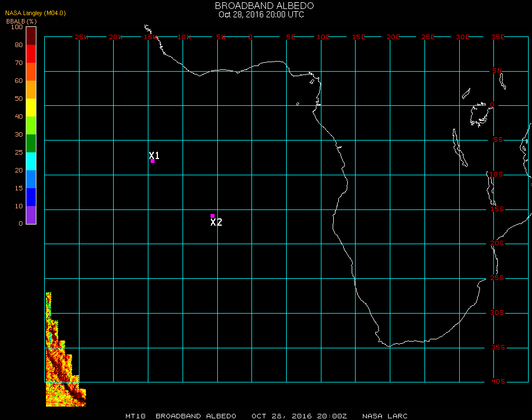Click the OCT 28, 2016 20:00Z footer text
The height and width of the screenshot is (420, 532).
click(x=299, y=416)
